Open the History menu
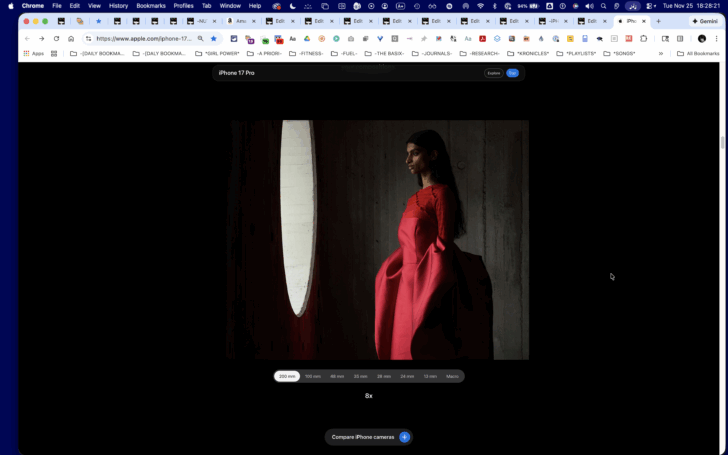This screenshot has width=728, height=455. 118,6
